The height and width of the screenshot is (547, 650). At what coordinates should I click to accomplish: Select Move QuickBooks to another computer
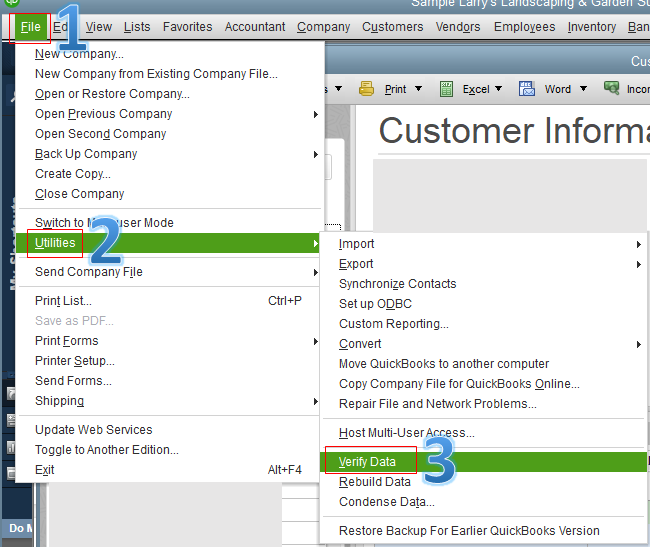click(484, 364)
